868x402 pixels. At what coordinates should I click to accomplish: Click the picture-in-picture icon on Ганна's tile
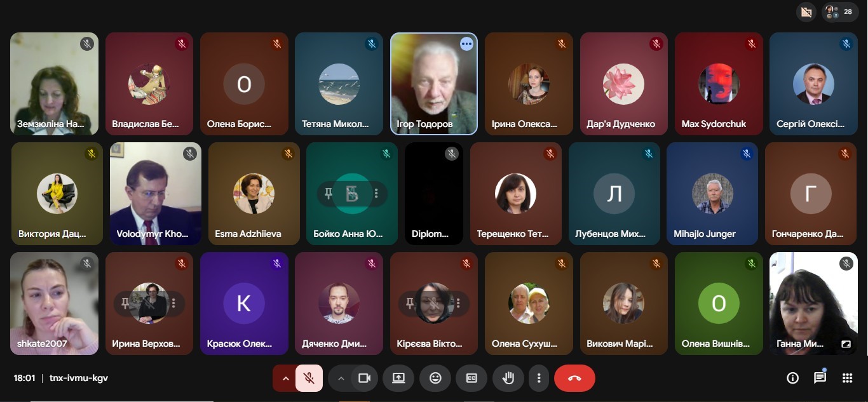pyautogui.click(x=846, y=344)
